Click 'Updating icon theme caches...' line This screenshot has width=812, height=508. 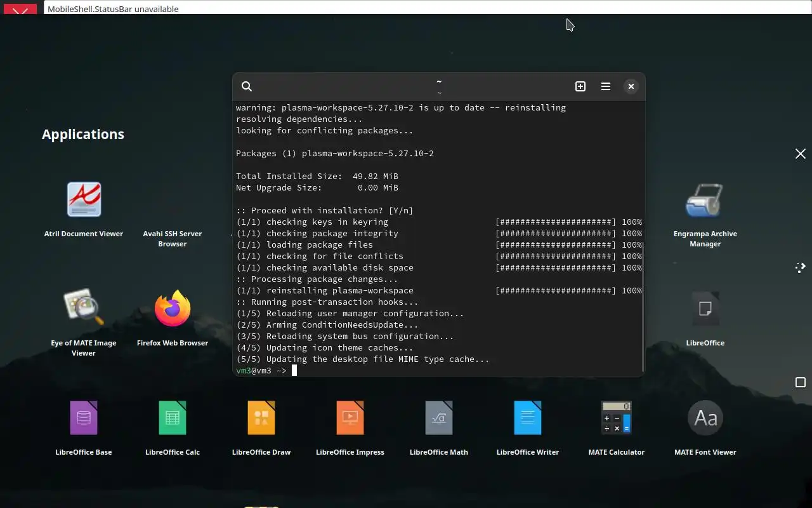click(325, 348)
